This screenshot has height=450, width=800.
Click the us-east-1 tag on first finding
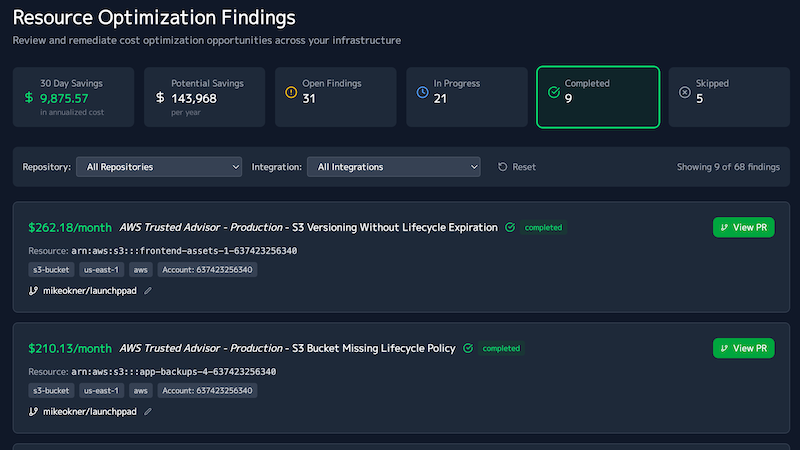[x=101, y=270]
